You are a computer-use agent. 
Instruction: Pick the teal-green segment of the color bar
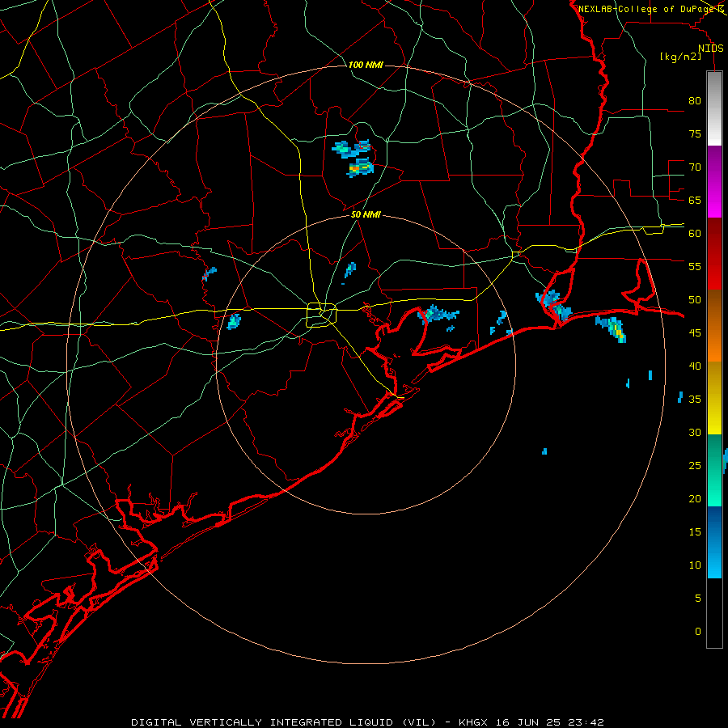point(714,470)
